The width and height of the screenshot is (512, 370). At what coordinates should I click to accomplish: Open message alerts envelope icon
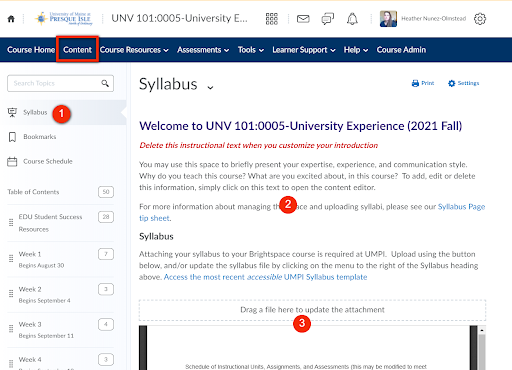click(x=303, y=19)
